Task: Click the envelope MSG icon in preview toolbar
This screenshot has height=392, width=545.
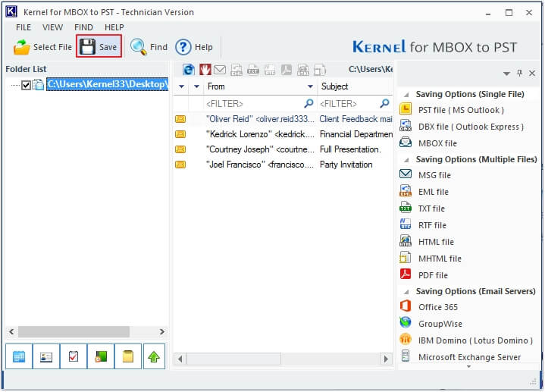Action: tap(220, 70)
